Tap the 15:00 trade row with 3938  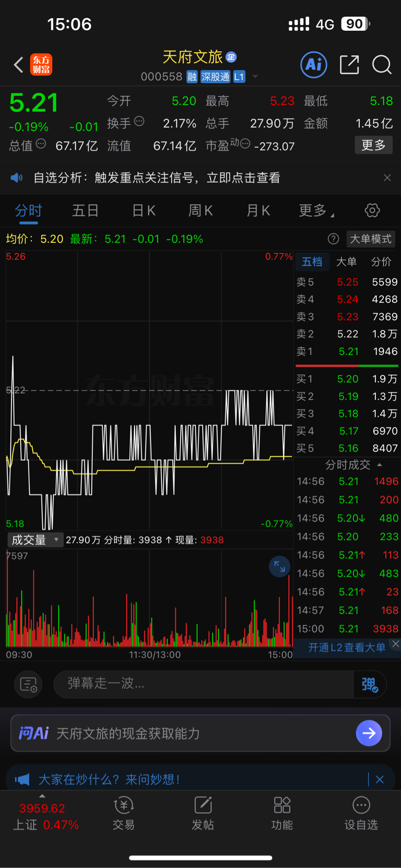tap(347, 629)
